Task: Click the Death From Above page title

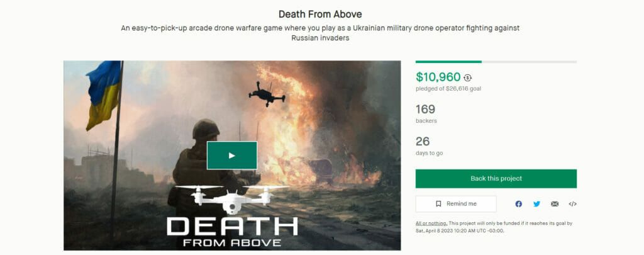Action: pyautogui.click(x=321, y=13)
